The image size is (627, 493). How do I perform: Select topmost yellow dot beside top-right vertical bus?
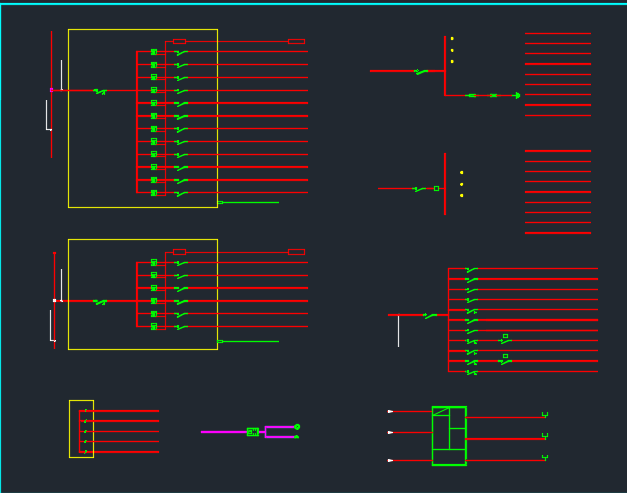(x=452, y=38)
